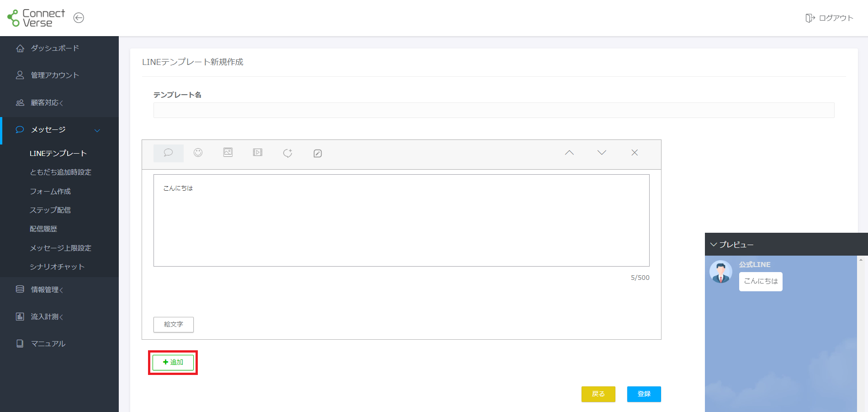The image size is (868, 412).
Task: Click the person icon beside 管理アカウント
Action: tap(20, 75)
